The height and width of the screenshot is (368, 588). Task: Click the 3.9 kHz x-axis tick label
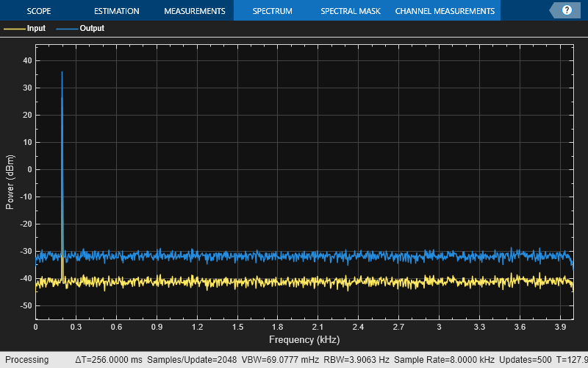[x=560, y=327]
